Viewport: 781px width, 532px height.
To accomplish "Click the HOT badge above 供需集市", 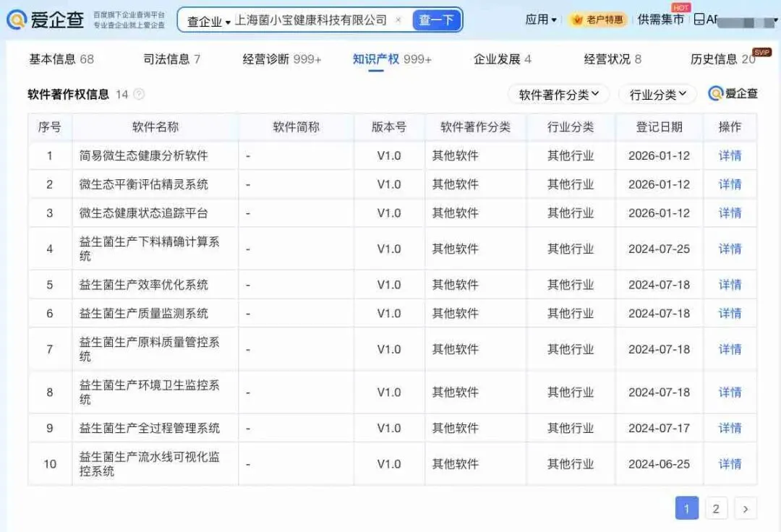I will (681, 8).
